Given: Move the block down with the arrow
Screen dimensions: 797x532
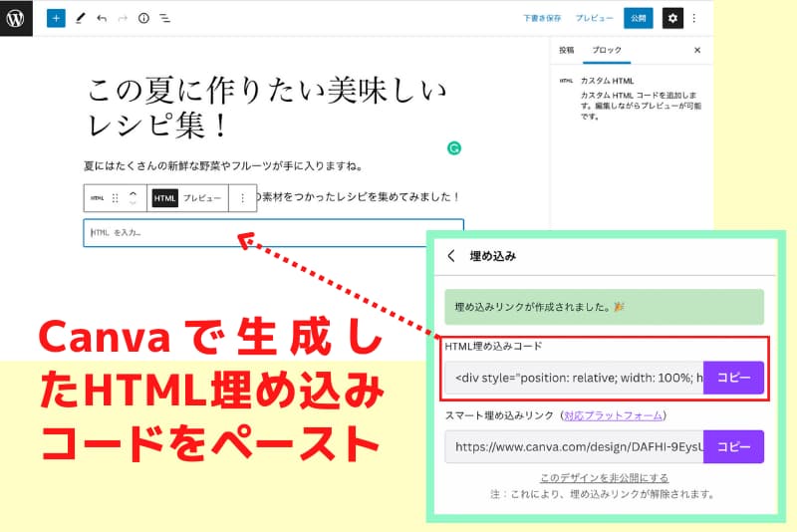Looking at the screenshot, I should coord(133,203).
